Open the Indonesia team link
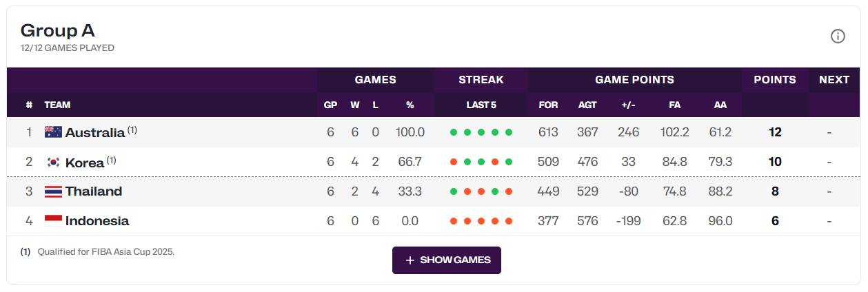Viewport: 868px width, 292px height. [x=97, y=221]
